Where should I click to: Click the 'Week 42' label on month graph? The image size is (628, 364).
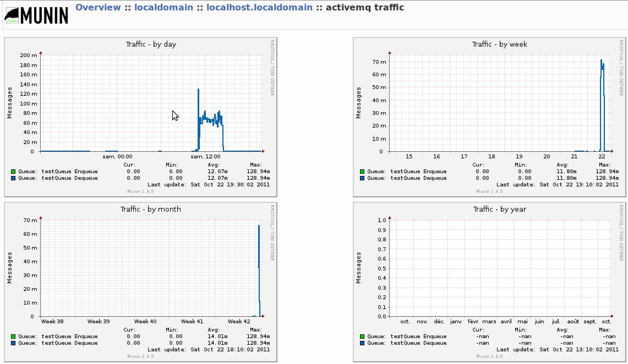click(x=239, y=322)
